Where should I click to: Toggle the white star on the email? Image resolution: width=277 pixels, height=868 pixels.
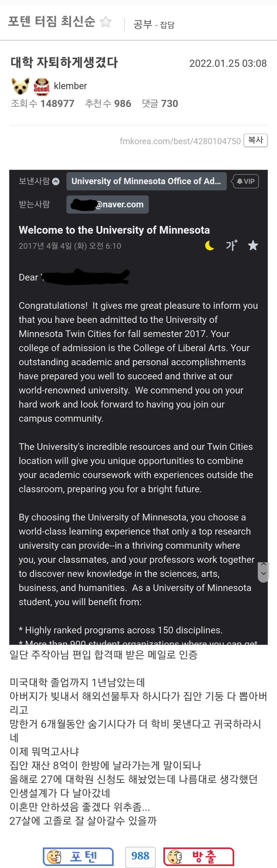253,246
